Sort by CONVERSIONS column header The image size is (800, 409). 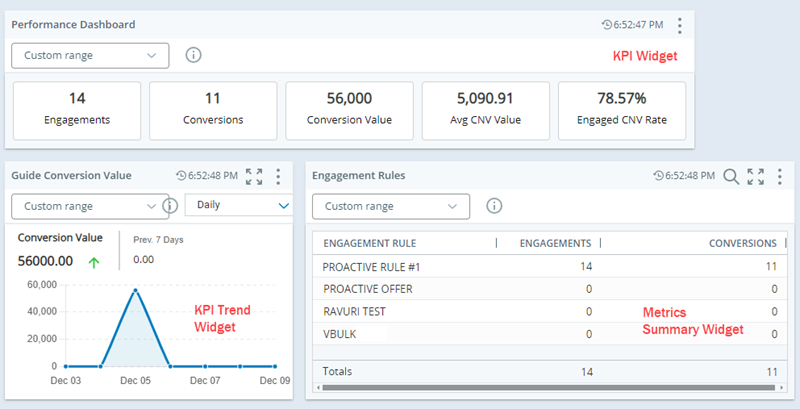[x=742, y=243]
